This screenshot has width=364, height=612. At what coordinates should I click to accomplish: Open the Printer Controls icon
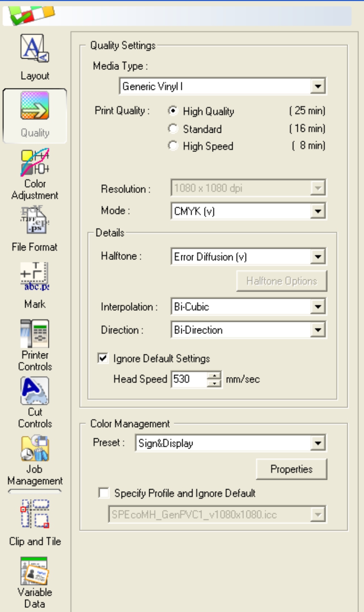35,334
